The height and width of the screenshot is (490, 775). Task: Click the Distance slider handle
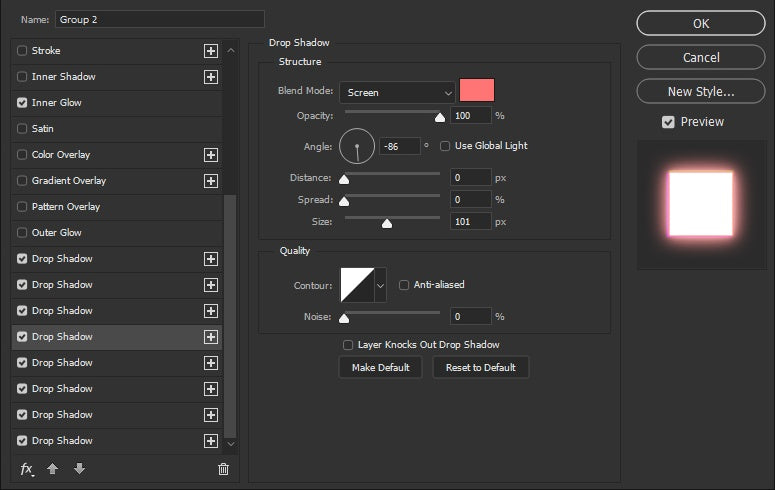pos(344,179)
